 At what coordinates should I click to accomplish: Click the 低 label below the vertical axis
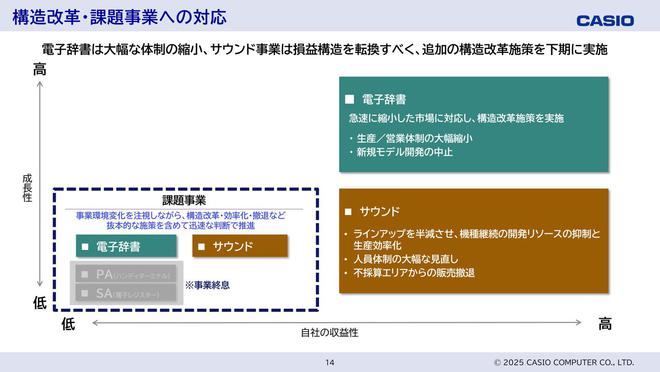click(x=40, y=302)
